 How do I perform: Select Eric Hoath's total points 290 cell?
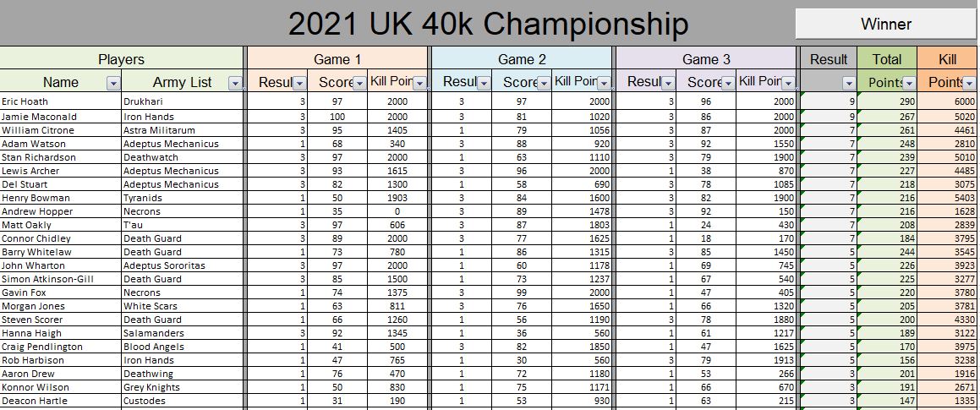pyautogui.click(x=887, y=101)
